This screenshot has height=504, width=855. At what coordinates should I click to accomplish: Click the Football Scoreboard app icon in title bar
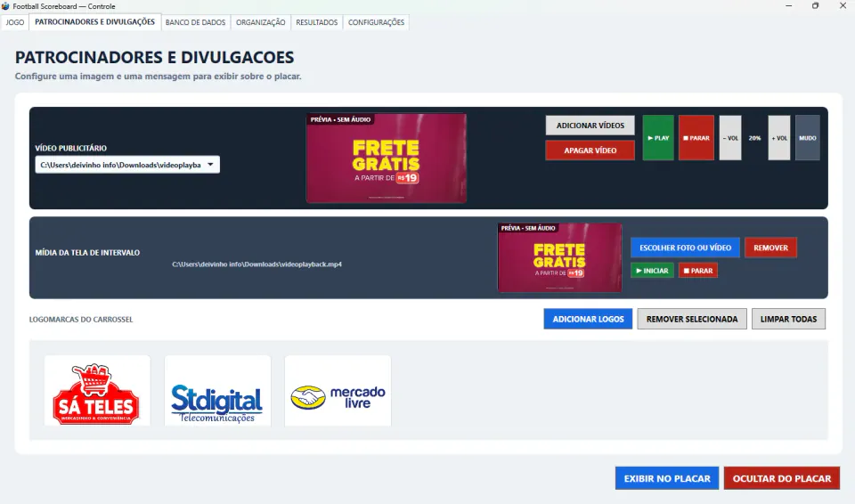point(5,6)
